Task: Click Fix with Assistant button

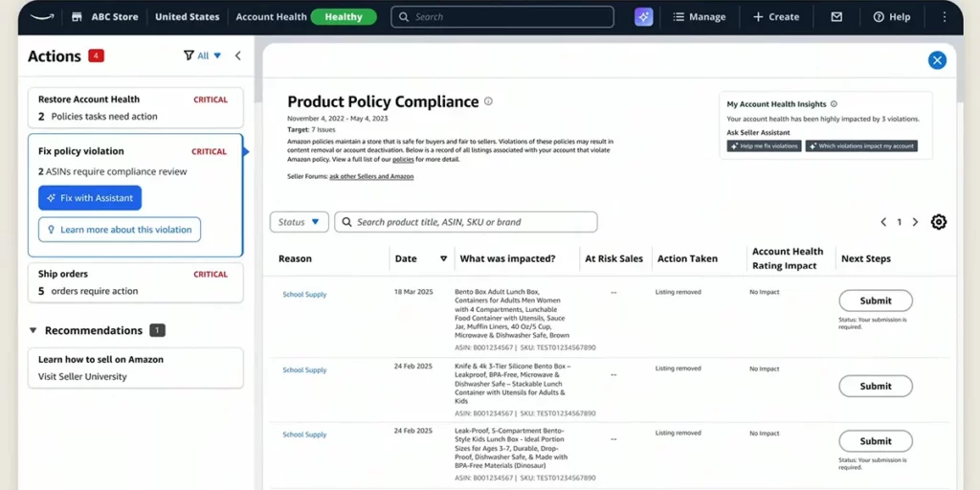Action: click(90, 197)
